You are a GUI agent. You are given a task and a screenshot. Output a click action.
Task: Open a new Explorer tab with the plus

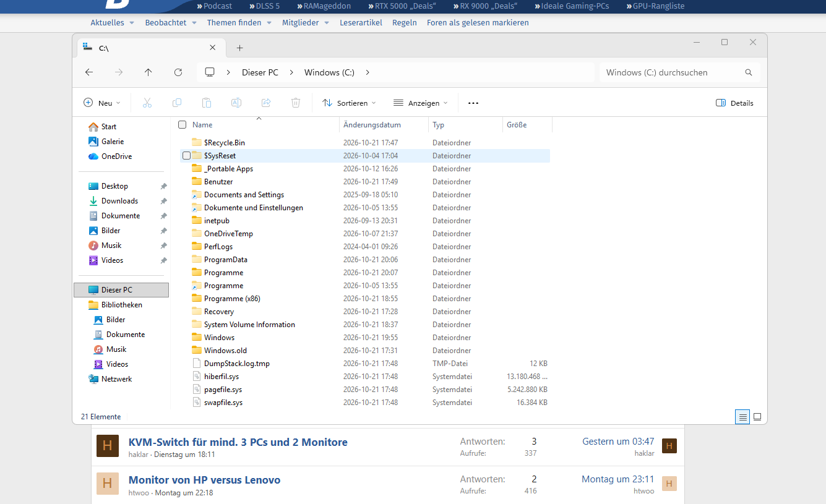[x=240, y=48]
